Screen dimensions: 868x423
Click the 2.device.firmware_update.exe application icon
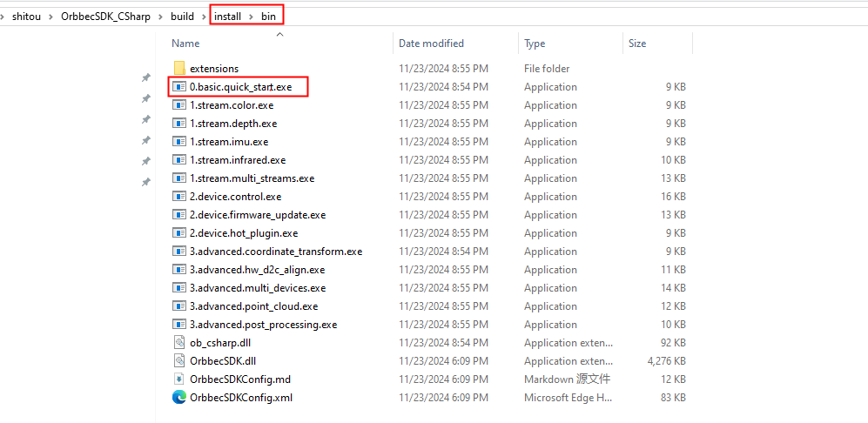point(178,214)
